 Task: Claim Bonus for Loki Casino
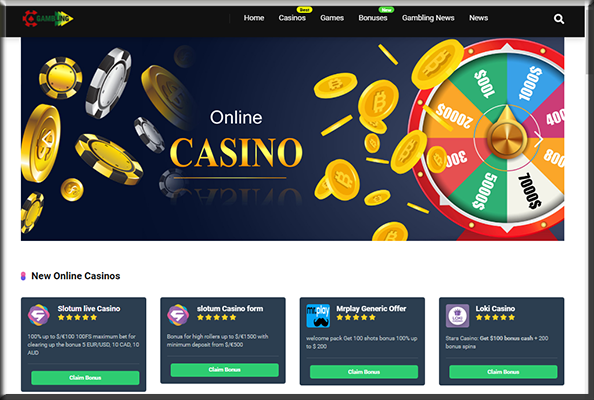(503, 372)
